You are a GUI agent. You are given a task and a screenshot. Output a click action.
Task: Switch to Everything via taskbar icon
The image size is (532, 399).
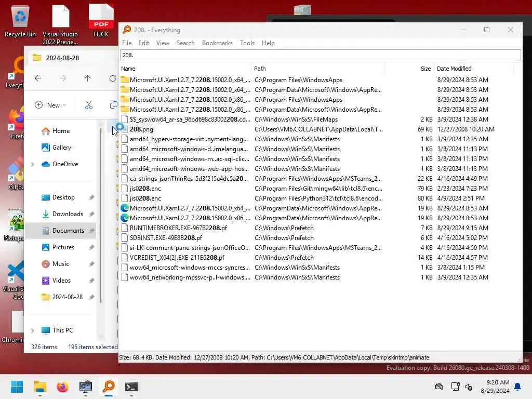coord(109,387)
